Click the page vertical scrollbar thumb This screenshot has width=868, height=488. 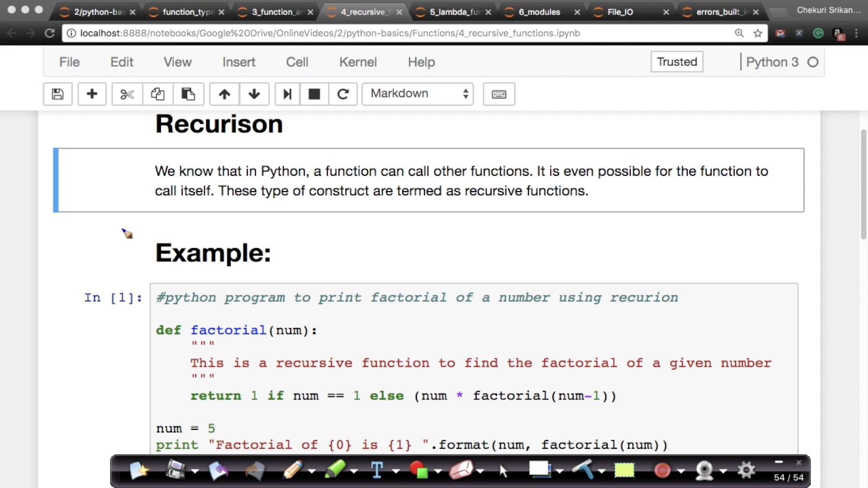[863, 183]
